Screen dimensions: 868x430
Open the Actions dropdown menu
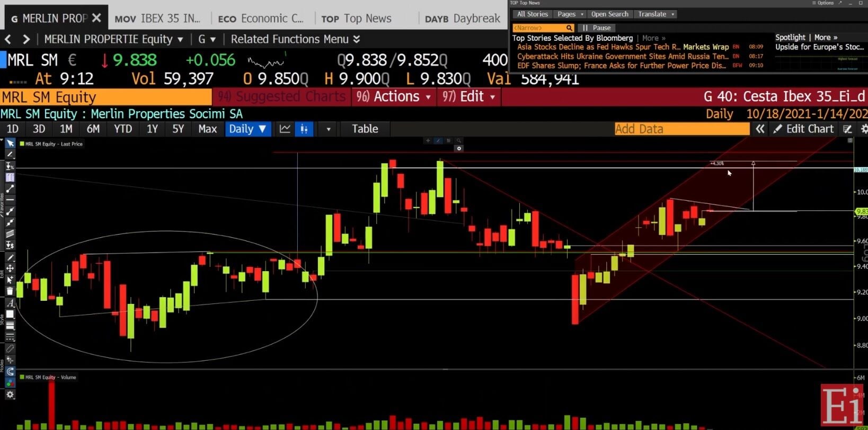tap(394, 96)
